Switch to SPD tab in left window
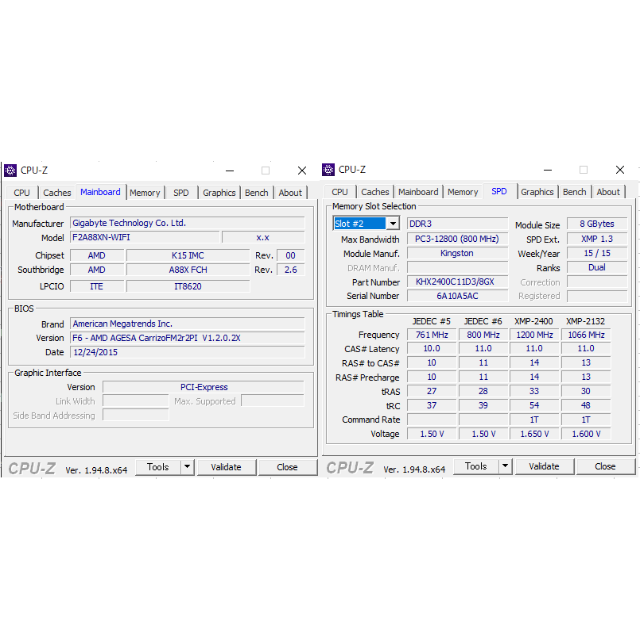Image resolution: width=640 pixels, height=640 pixels. 181,193
